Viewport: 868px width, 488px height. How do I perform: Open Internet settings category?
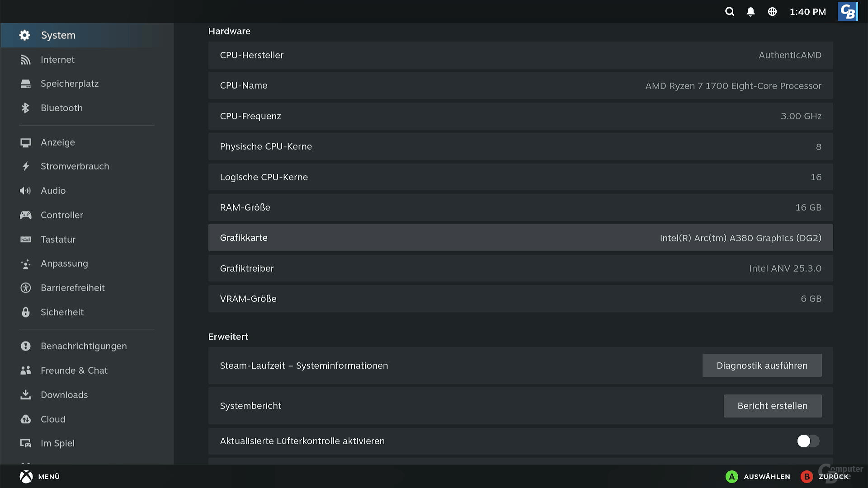click(87, 60)
